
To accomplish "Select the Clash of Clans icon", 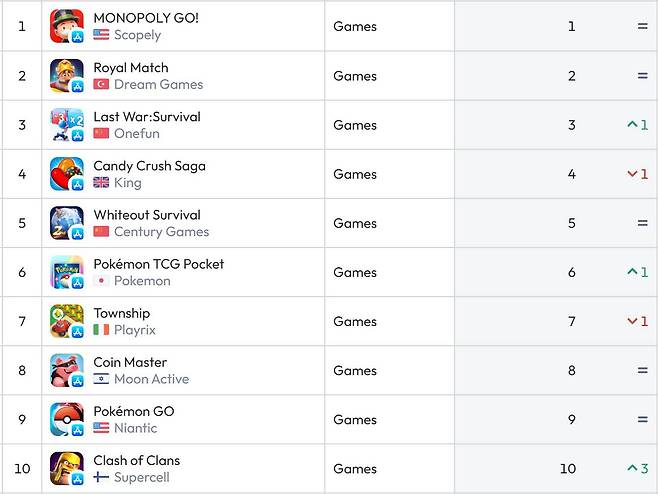I will [x=67, y=469].
